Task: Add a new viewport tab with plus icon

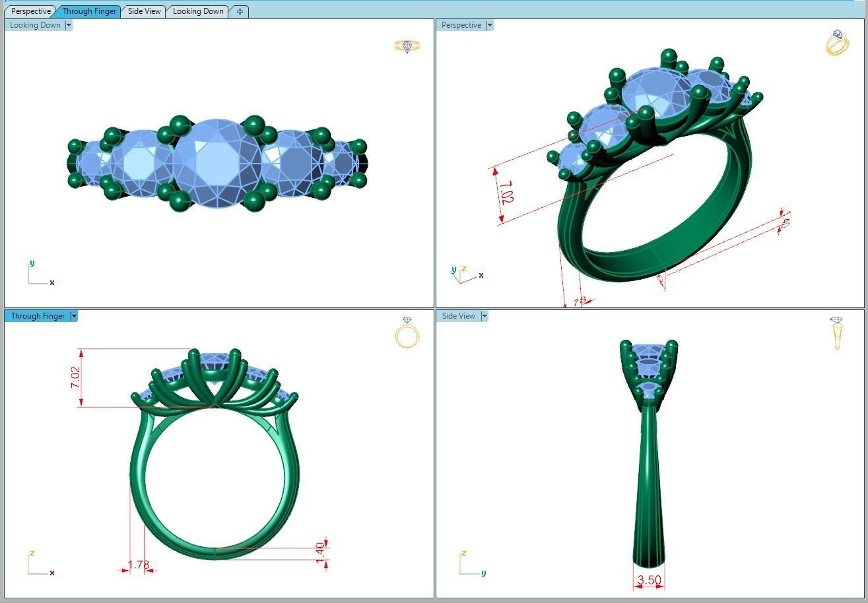Action: tap(240, 11)
